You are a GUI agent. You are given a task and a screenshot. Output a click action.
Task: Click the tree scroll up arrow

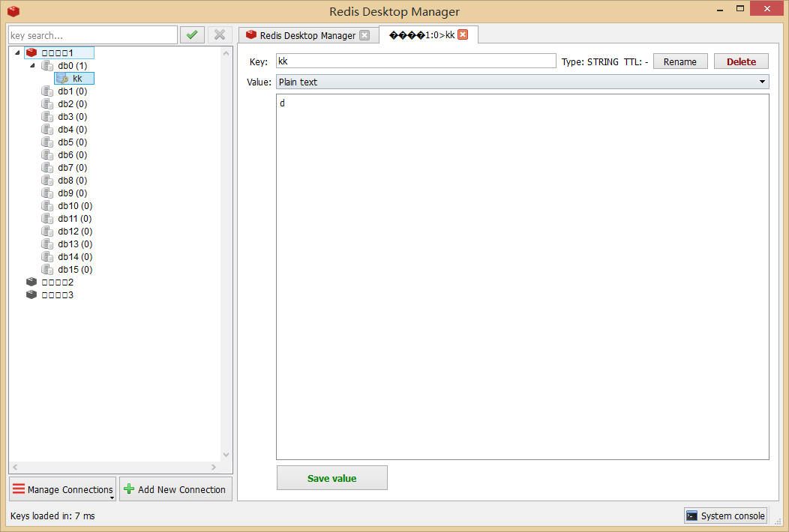[226, 52]
